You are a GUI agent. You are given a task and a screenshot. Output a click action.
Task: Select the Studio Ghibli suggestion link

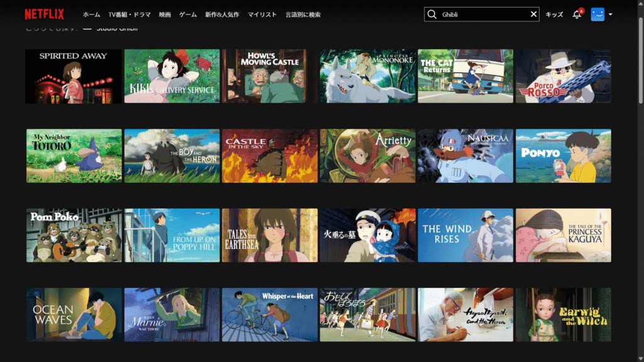(116, 28)
